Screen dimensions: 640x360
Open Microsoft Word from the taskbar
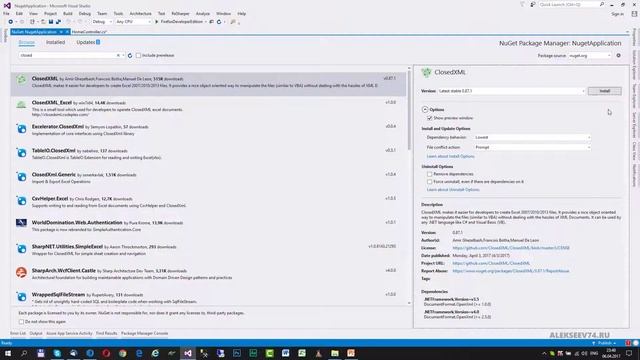286,353
